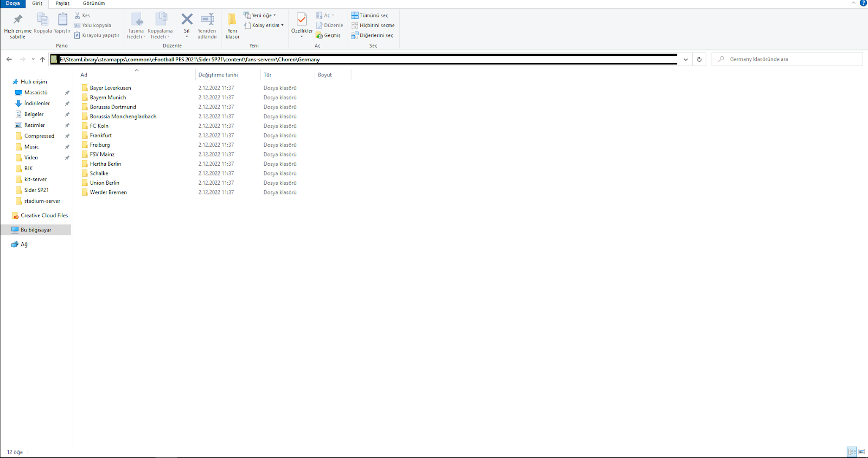Open the Dosya menu tab
This screenshot has height=458, width=868.
tap(13, 4)
